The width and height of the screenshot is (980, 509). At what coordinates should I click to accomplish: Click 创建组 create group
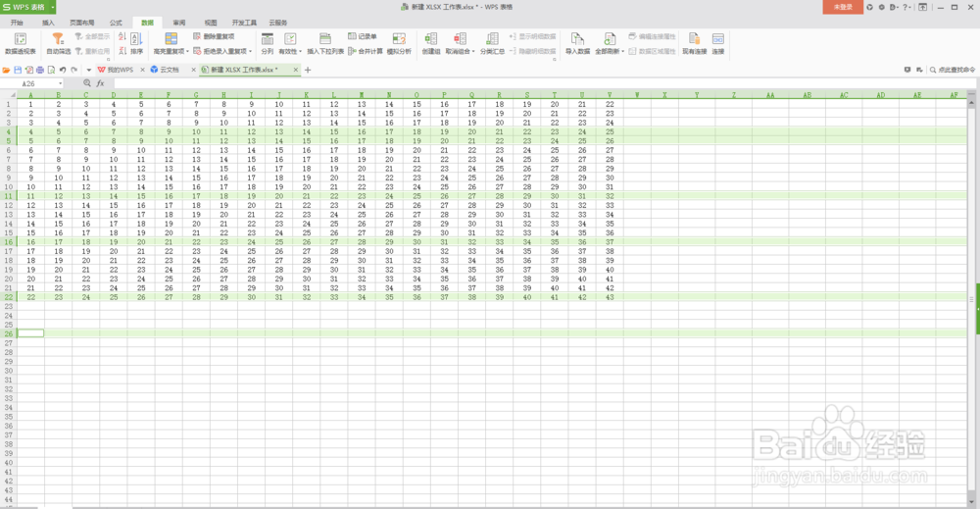(x=431, y=43)
